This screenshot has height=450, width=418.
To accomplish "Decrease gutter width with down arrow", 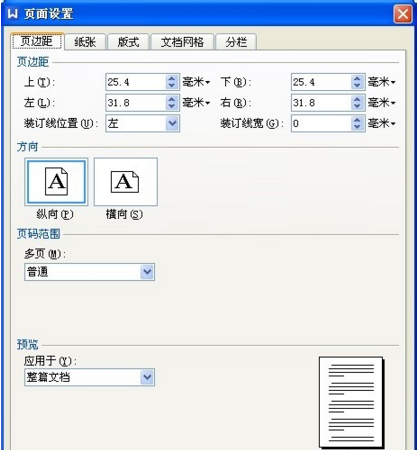I will pyautogui.click(x=357, y=127).
